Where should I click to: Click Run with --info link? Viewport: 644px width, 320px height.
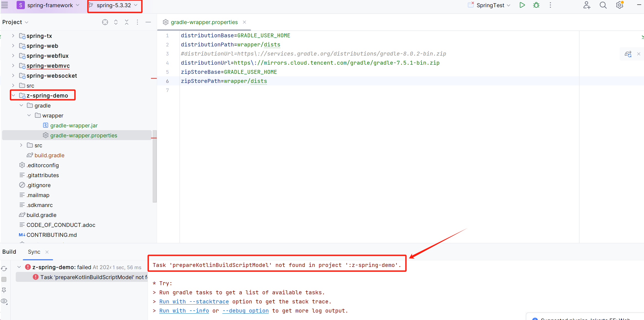click(184, 311)
